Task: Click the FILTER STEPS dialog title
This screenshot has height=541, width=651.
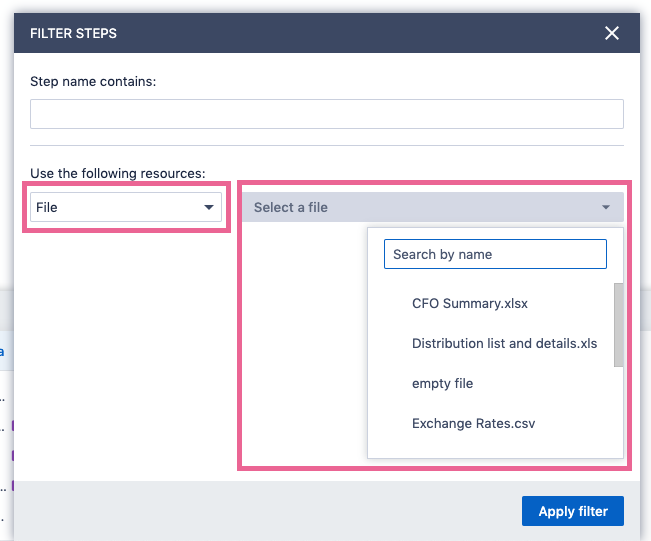Action: (73, 33)
